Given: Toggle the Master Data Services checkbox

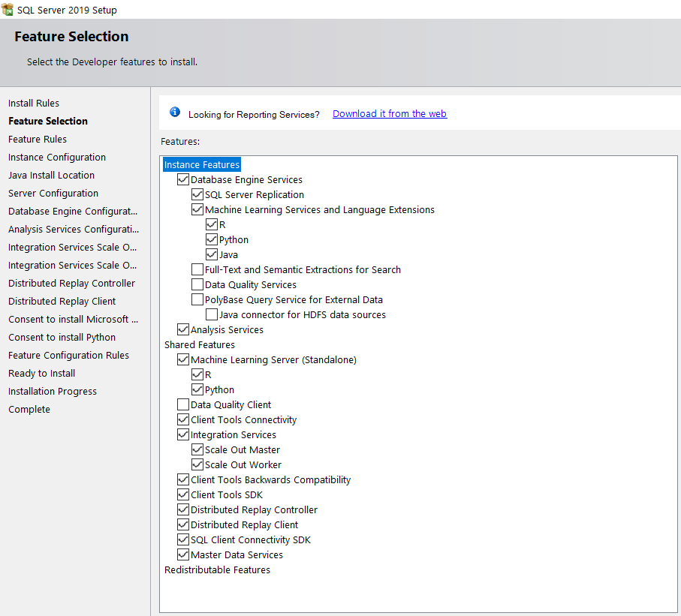Looking at the screenshot, I should (182, 555).
